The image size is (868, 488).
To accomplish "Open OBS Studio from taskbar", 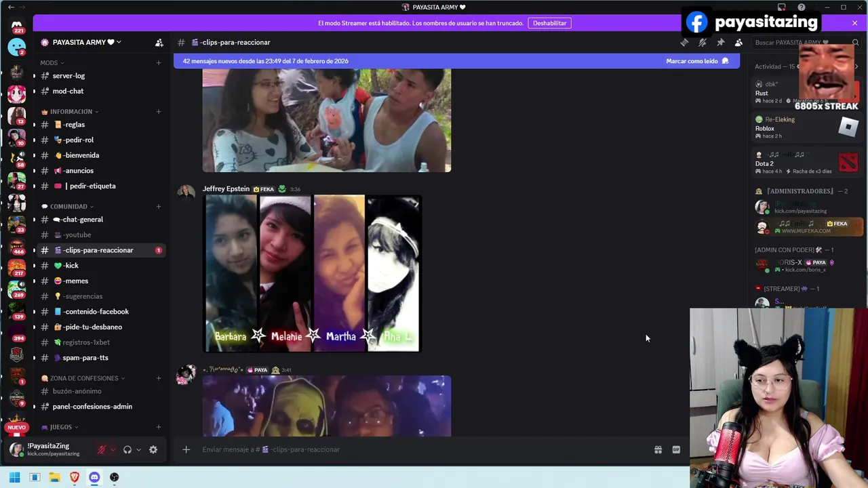I will click(x=114, y=477).
